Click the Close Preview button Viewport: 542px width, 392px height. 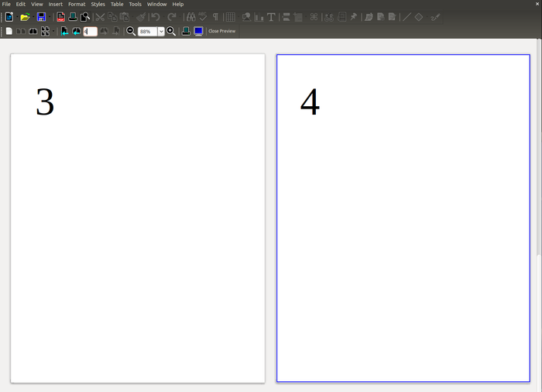click(221, 31)
